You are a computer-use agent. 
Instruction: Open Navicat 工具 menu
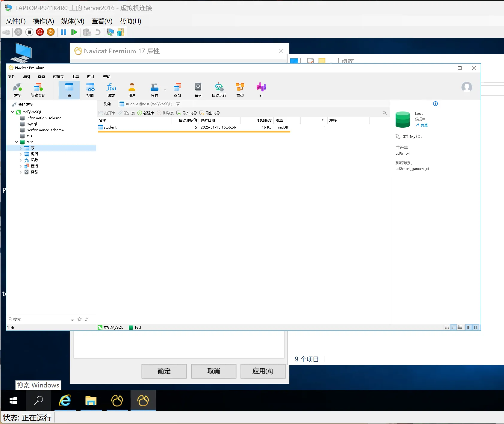coord(75,77)
